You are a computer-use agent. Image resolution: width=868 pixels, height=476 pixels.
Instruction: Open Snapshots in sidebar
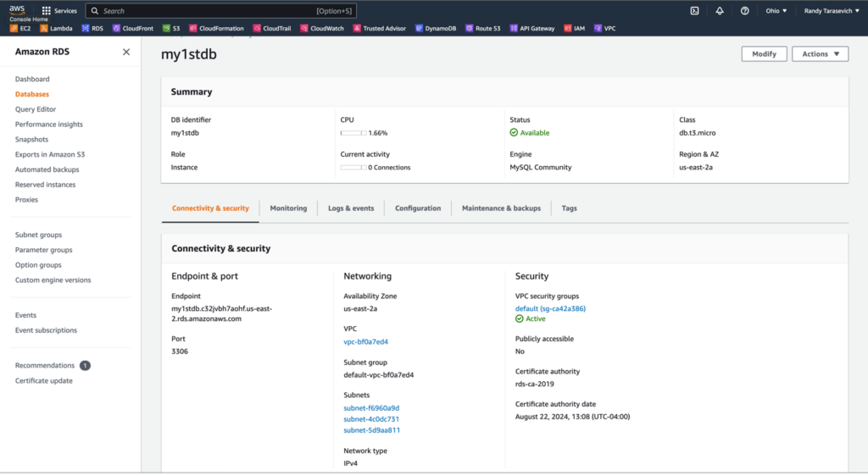pos(31,139)
